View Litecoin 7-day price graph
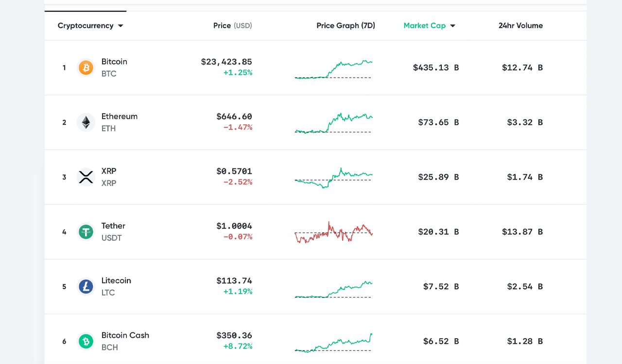 coord(333,289)
